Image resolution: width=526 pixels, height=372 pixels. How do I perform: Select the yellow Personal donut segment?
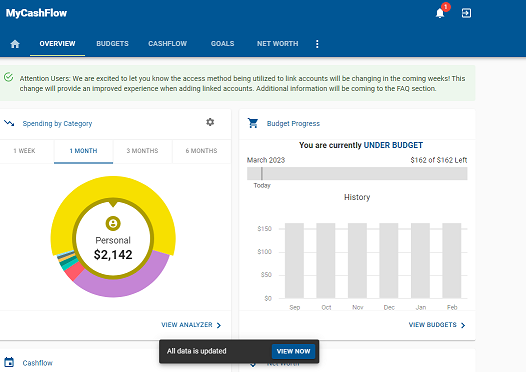pos(113,187)
